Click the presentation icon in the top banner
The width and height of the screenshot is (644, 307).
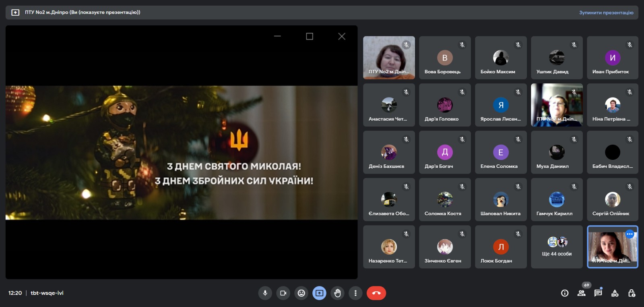[x=15, y=12]
